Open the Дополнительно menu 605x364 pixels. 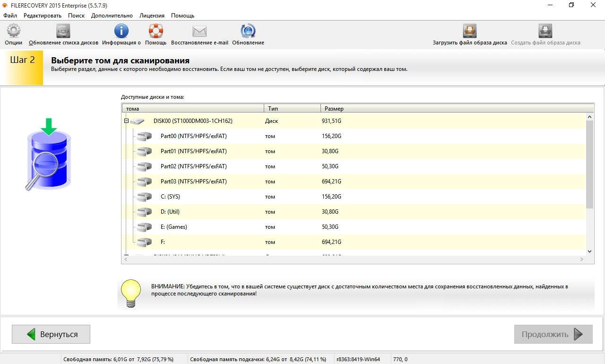tap(112, 16)
